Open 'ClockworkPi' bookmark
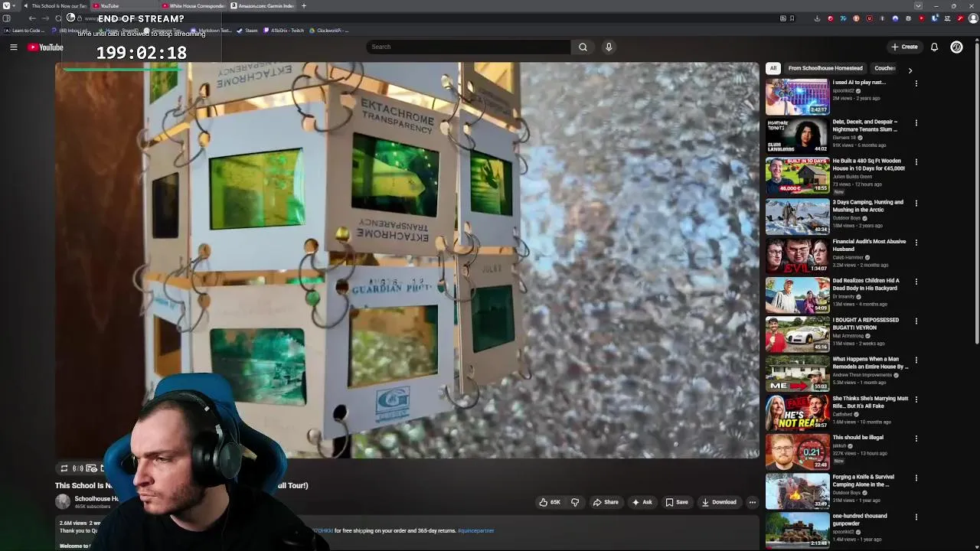 pos(329,31)
